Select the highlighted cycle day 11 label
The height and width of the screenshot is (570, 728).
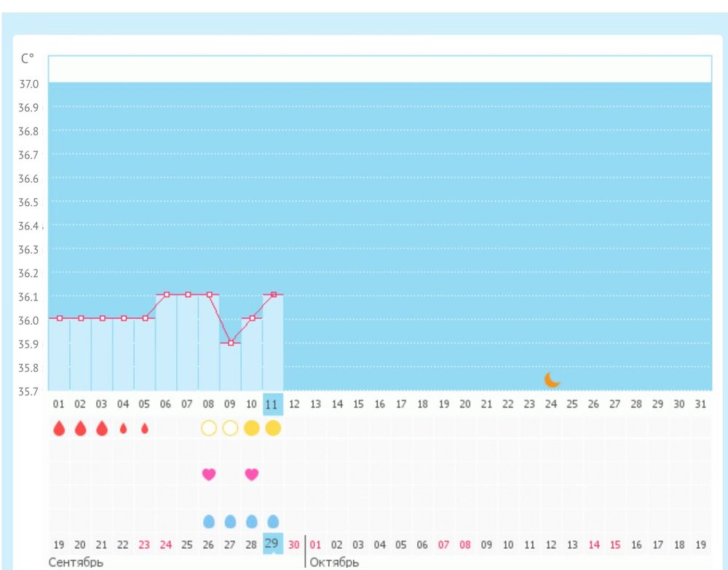273,404
